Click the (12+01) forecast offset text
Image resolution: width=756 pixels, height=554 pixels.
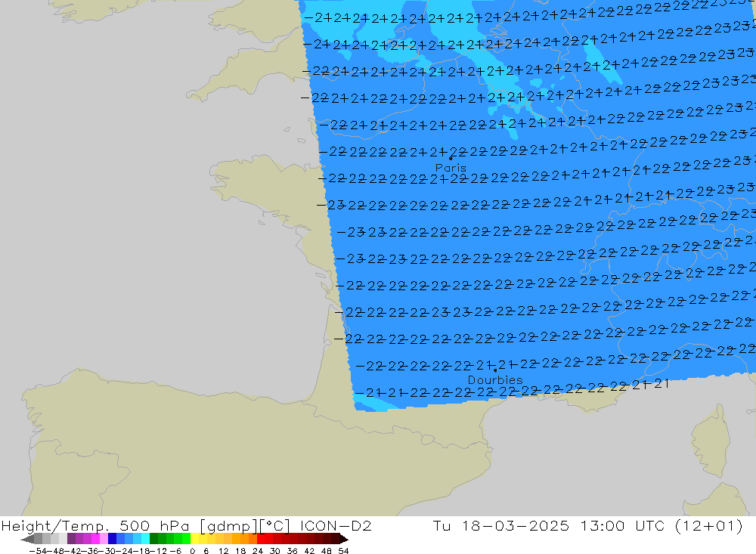709,525
